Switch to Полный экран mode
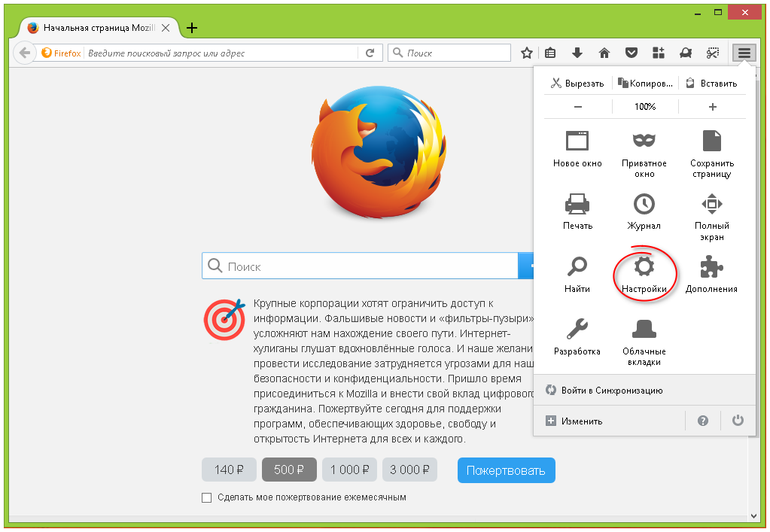Image resolution: width=770 pixels, height=532 pixels. coord(712,217)
